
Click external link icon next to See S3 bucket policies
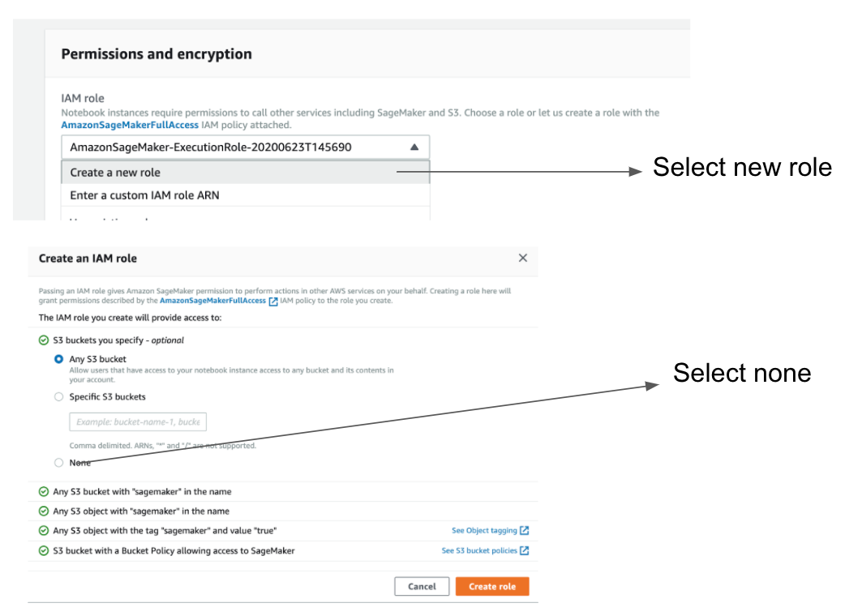point(524,550)
